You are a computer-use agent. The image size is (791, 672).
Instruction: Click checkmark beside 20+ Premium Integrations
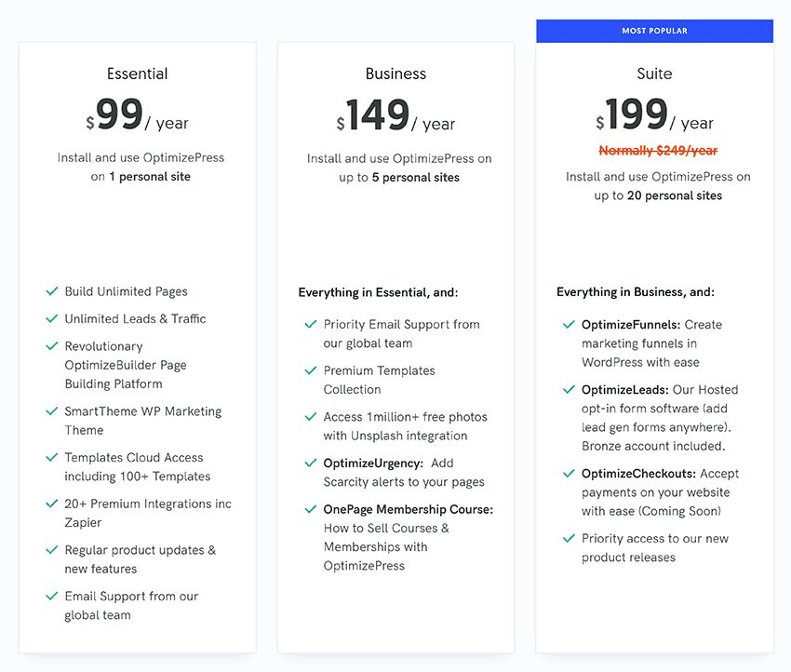(x=52, y=504)
